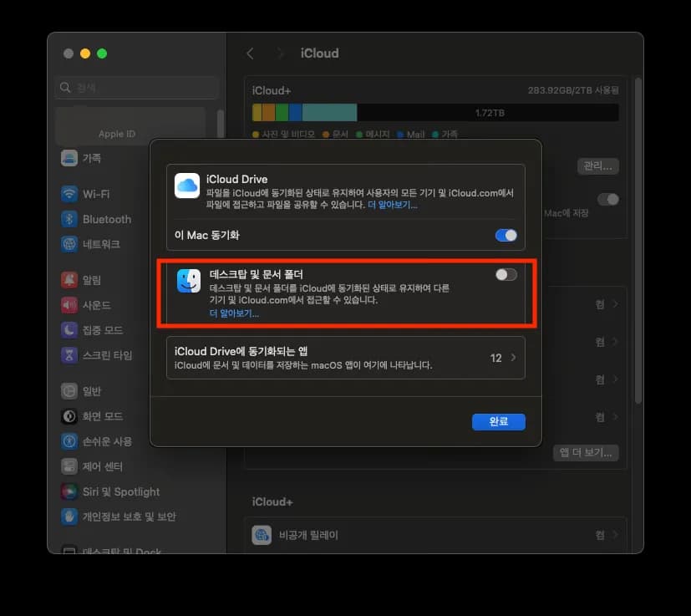Click the back navigation chevron
The image size is (691, 616).
250,53
